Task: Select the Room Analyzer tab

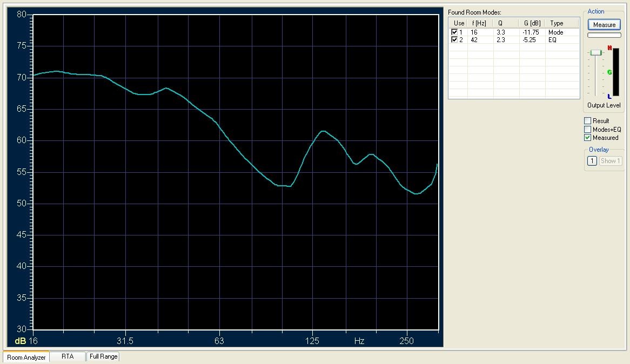Action: click(x=26, y=357)
